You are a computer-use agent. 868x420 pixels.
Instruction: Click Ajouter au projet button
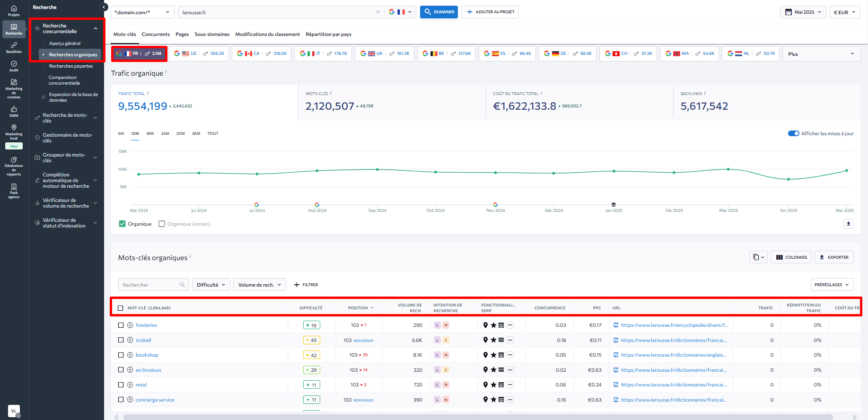tap(490, 12)
